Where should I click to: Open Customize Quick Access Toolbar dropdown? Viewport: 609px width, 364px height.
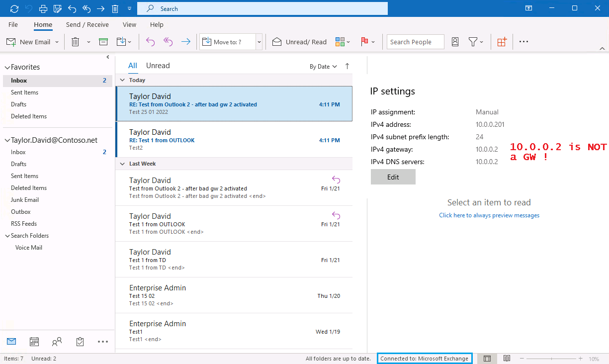click(x=129, y=8)
